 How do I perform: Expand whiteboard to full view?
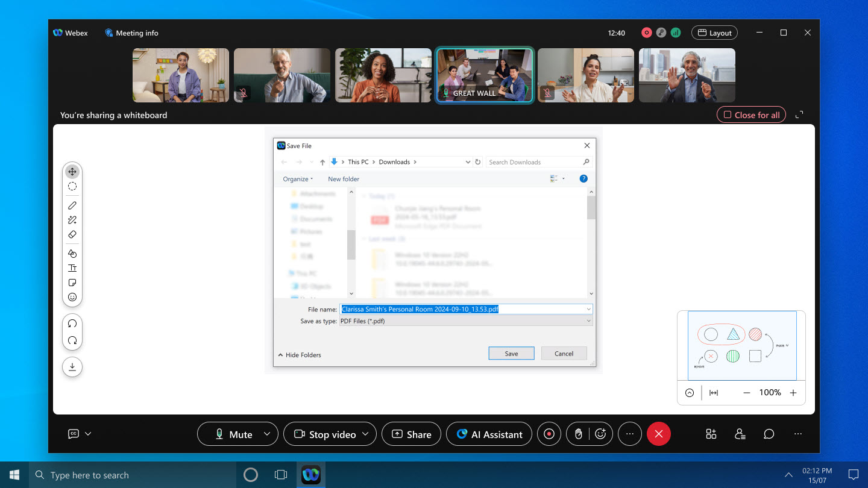(x=800, y=114)
